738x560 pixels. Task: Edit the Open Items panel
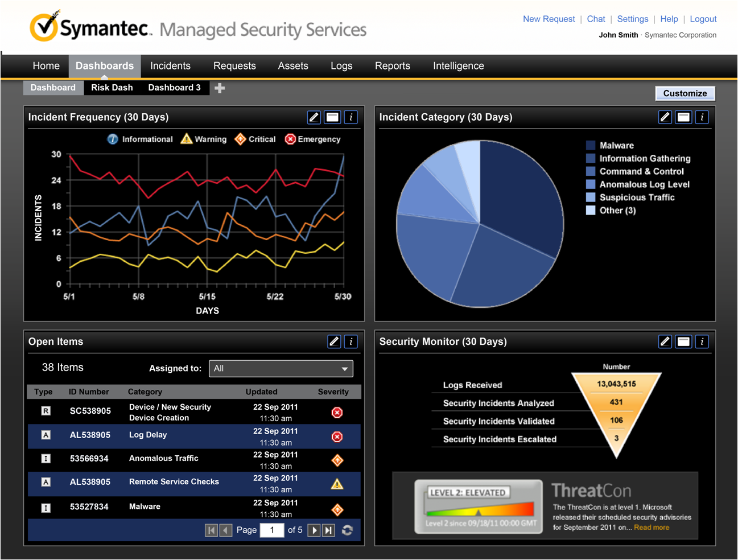335,341
